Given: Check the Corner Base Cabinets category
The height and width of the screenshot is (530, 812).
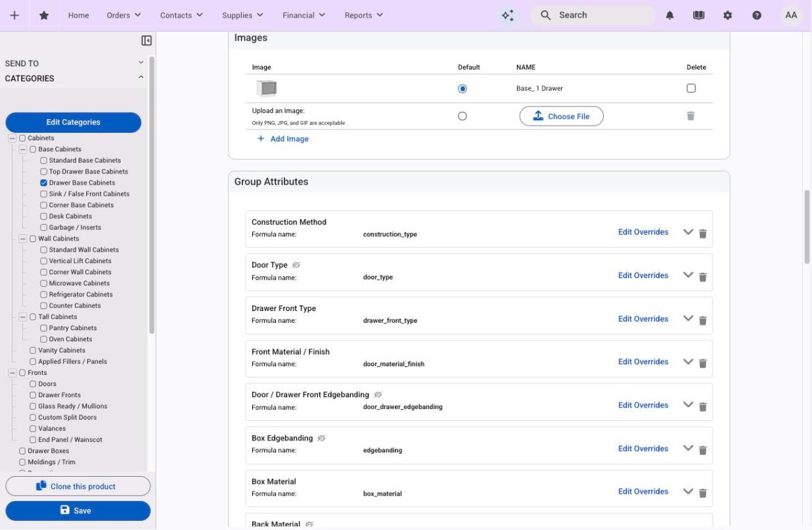Looking at the screenshot, I should click(x=43, y=205).
